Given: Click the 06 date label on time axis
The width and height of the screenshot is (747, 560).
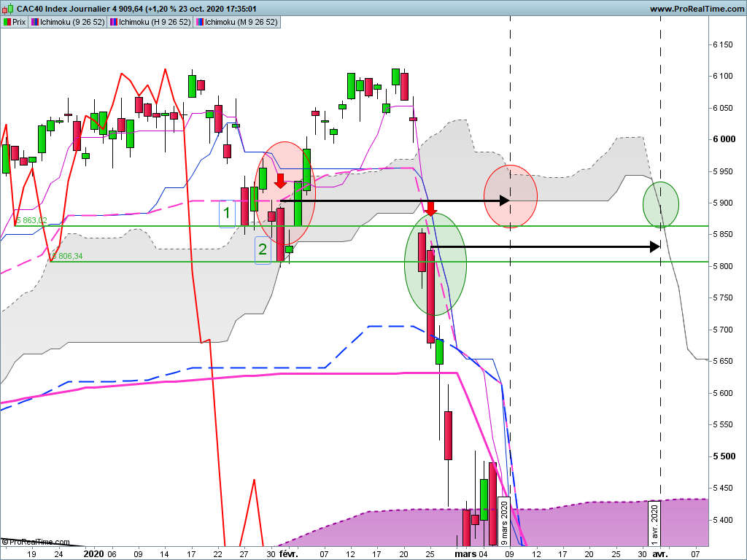Looking at the screenshot, I should pyautogui.click(x=112, y=554).
